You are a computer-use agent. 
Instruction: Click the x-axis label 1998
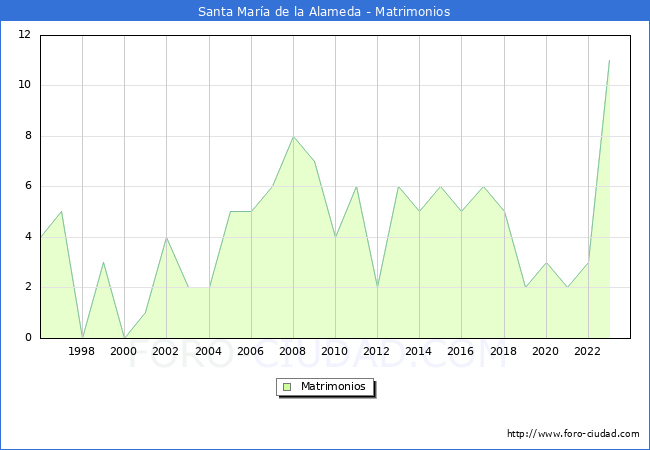[81, 351]
